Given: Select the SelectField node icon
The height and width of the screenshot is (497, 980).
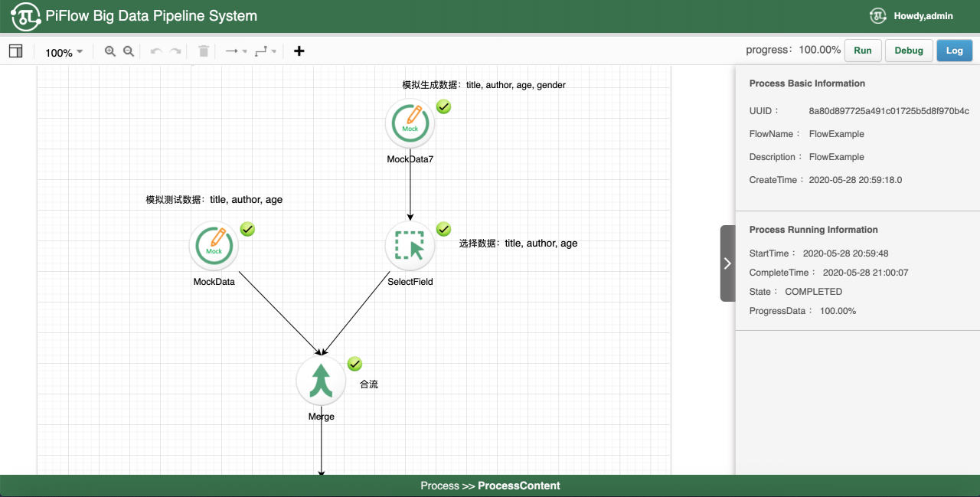Looking at the screenshot, I should 410,246.
